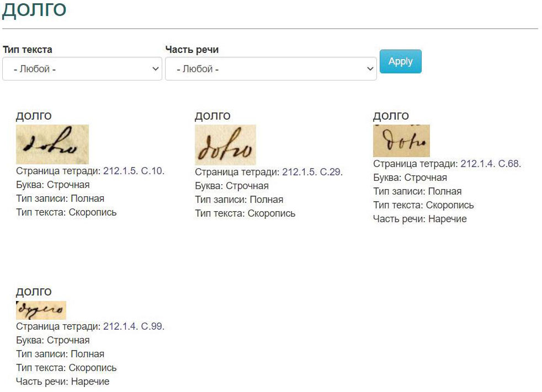Expand the Часть речи dropdown
Image resolution: width=542 pixels, height=392 pixels.
click(x=270, y=69)
